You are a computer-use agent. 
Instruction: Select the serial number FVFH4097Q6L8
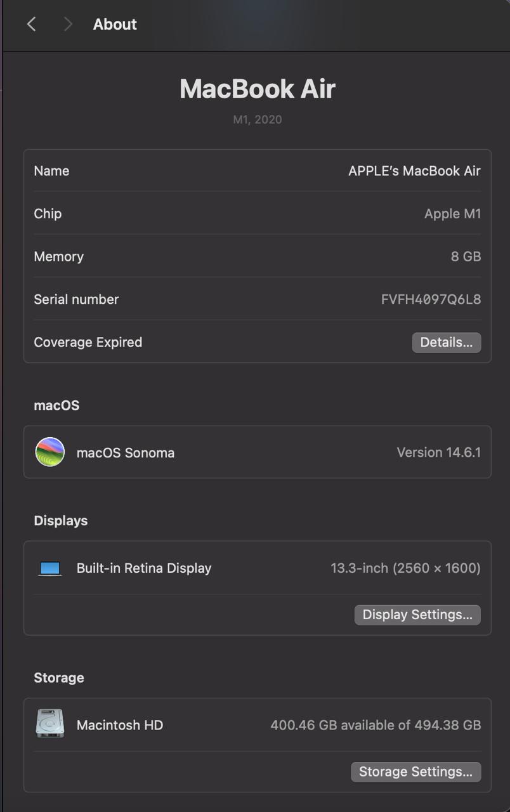pos(431,299)
